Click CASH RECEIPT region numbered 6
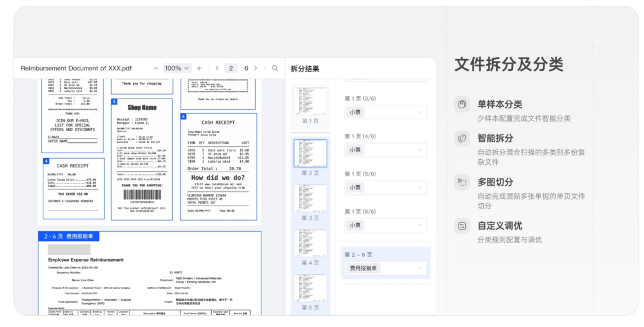The height and width of the screenshot is (327, 644). (219, 167)
